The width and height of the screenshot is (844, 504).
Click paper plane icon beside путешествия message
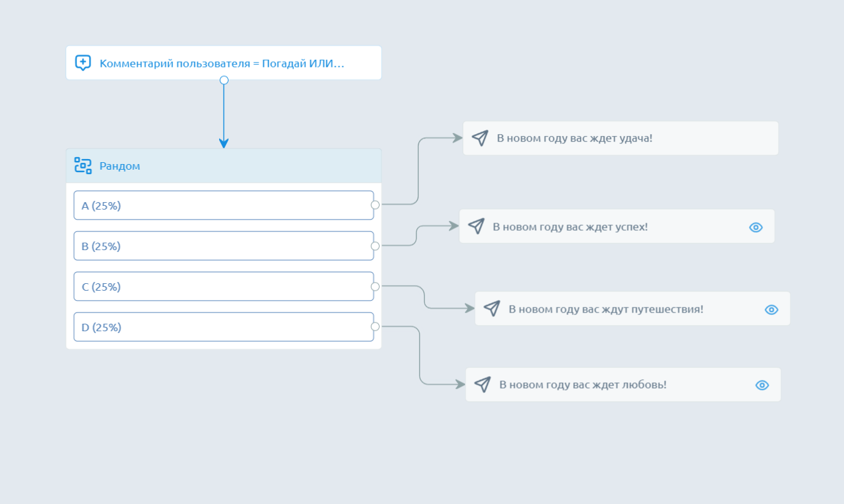[492, 309]
